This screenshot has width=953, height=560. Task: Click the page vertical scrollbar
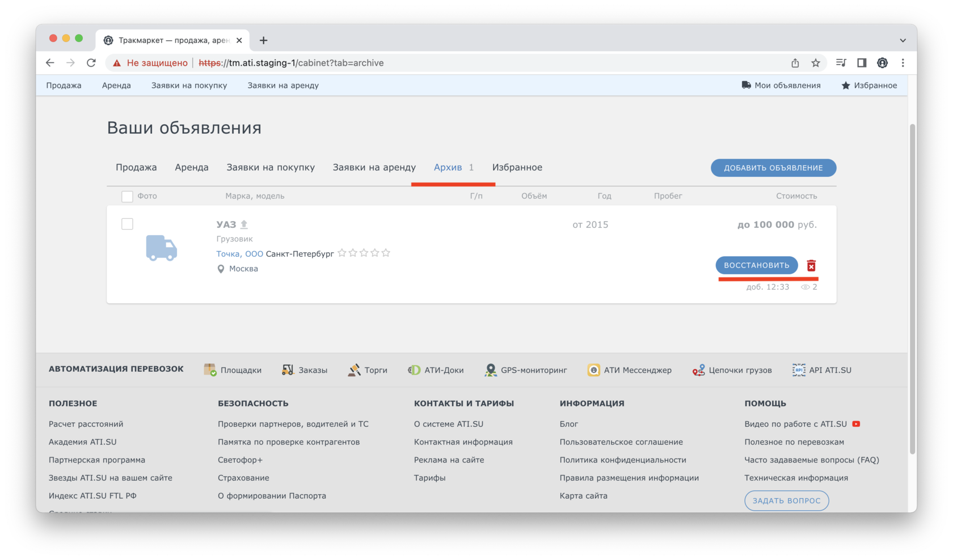click(912, 289)
